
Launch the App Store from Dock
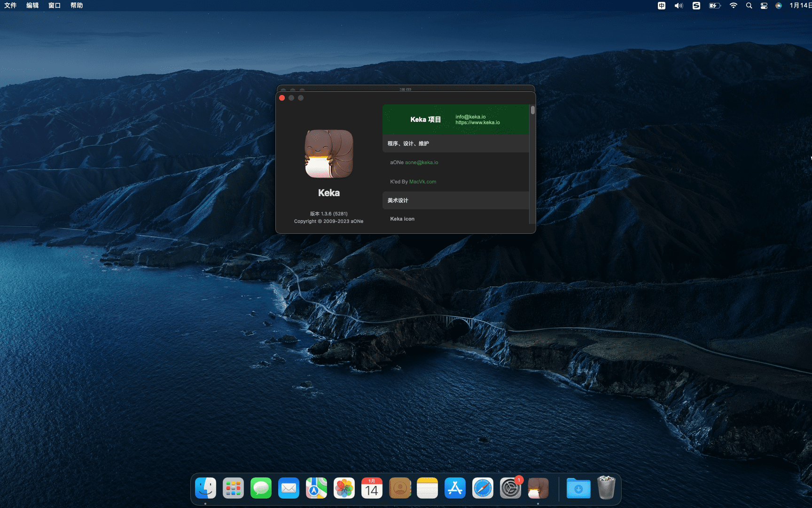455,488
